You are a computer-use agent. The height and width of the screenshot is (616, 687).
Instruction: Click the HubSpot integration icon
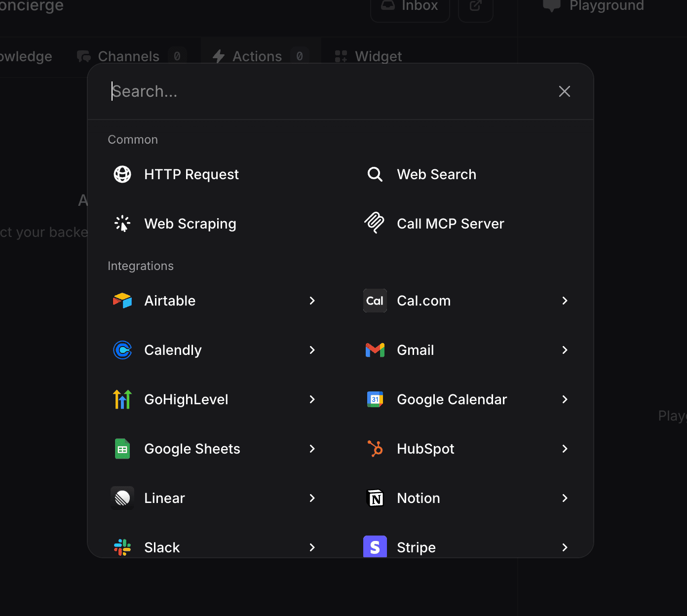point(375,449)
